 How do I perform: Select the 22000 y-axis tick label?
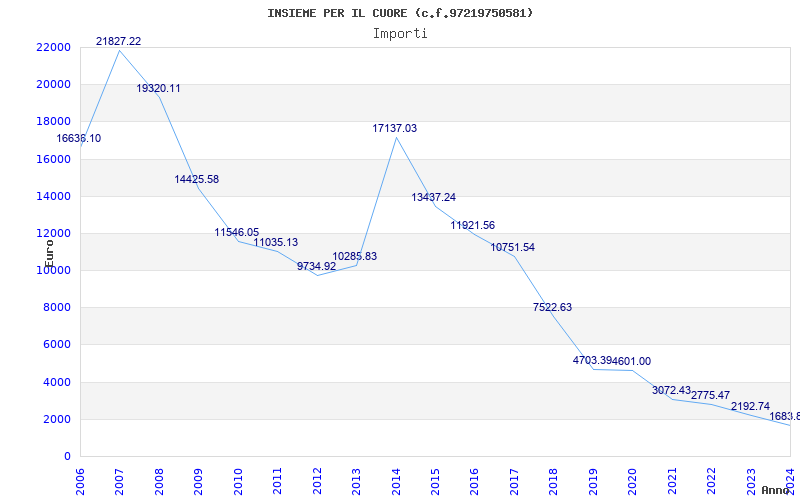click(53, 47)
